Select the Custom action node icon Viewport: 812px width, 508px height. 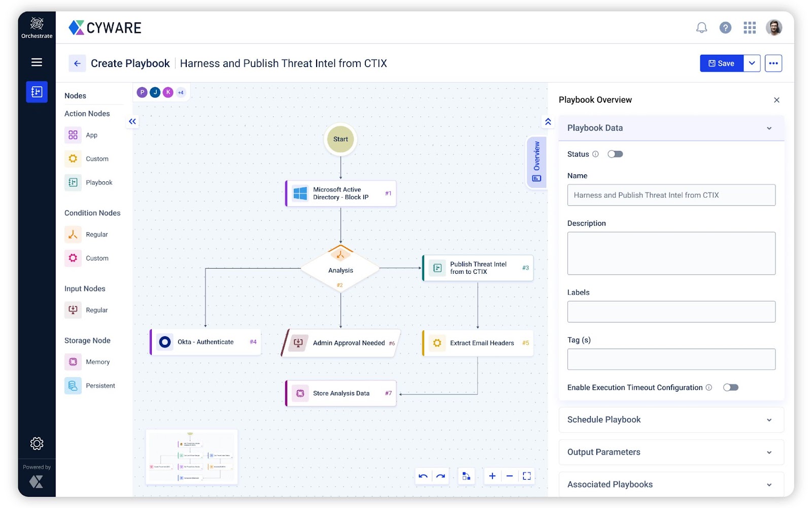click(73, 159)
